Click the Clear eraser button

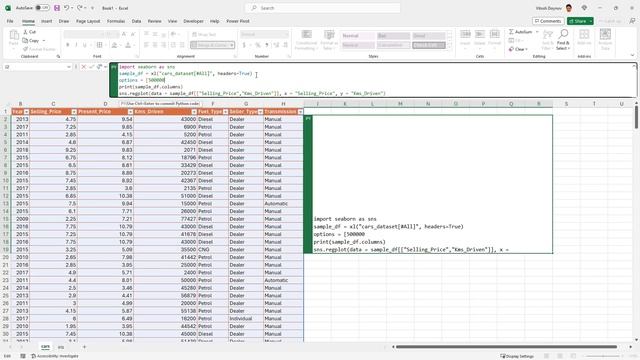click(518, 49)
